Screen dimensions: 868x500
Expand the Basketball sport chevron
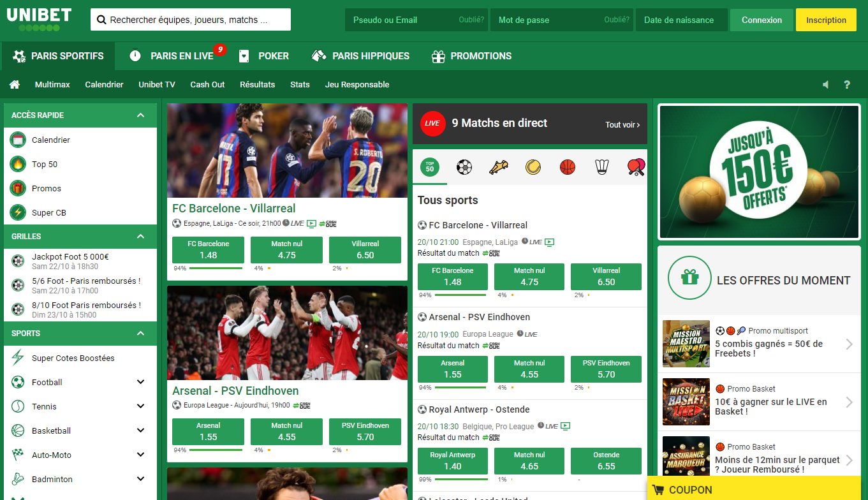click(x=141, y=430)
